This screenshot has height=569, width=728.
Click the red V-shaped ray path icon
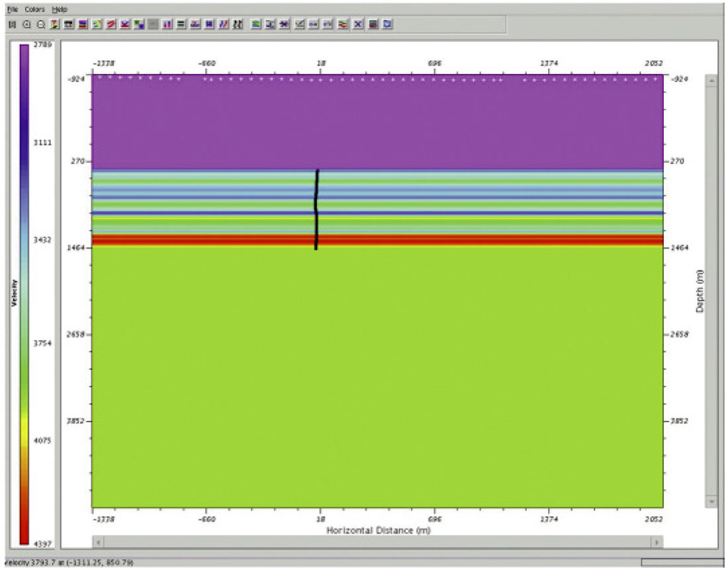[125, 24]
